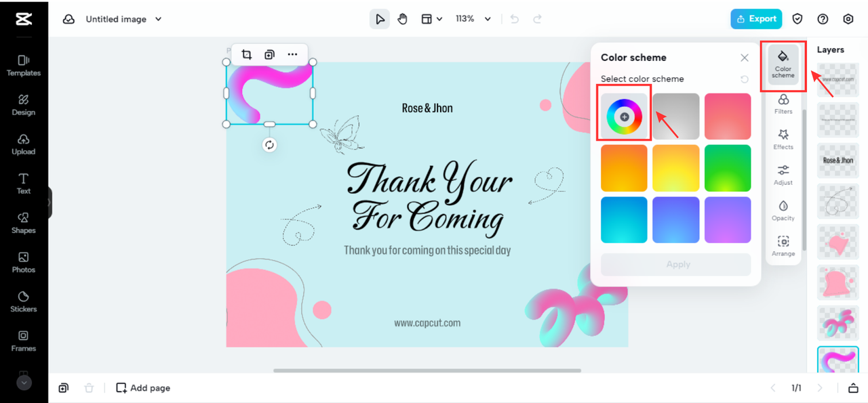
Task: Select the green gradient color scheme
Action: pyautogui.click(x=728, y=168)
